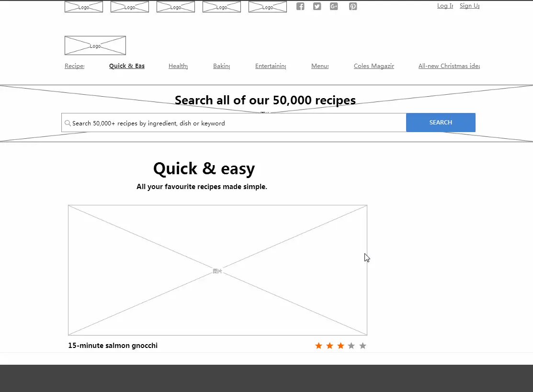This screenshot has width=533, height=392.
Task: Click the Sign Up link
Action: pyautogui.click(x=469, y=6)
